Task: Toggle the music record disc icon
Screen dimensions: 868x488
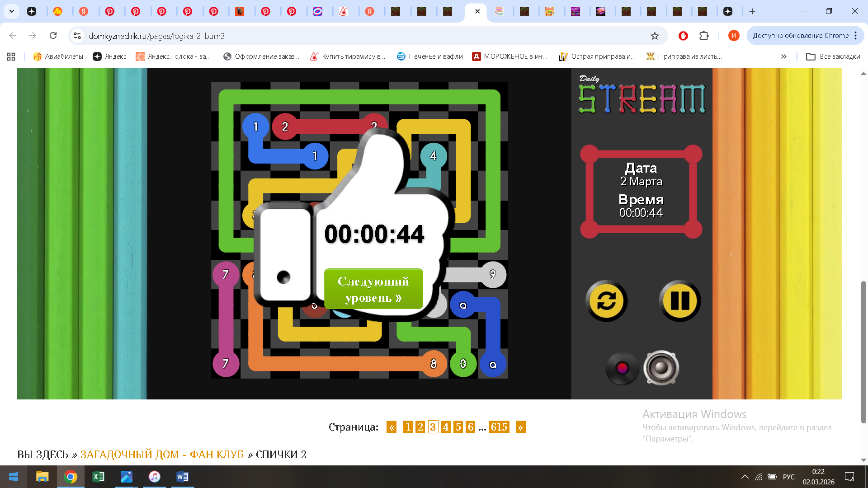Action: pos(622,368)
